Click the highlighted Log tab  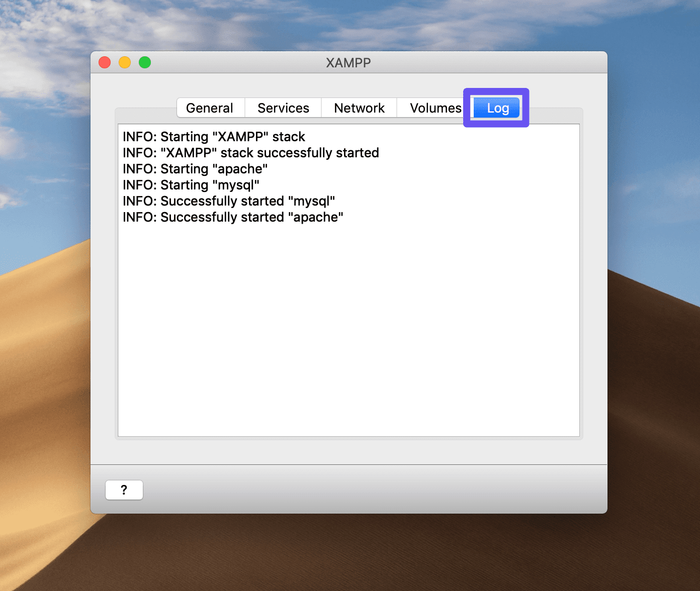click(x=496, y=107)
